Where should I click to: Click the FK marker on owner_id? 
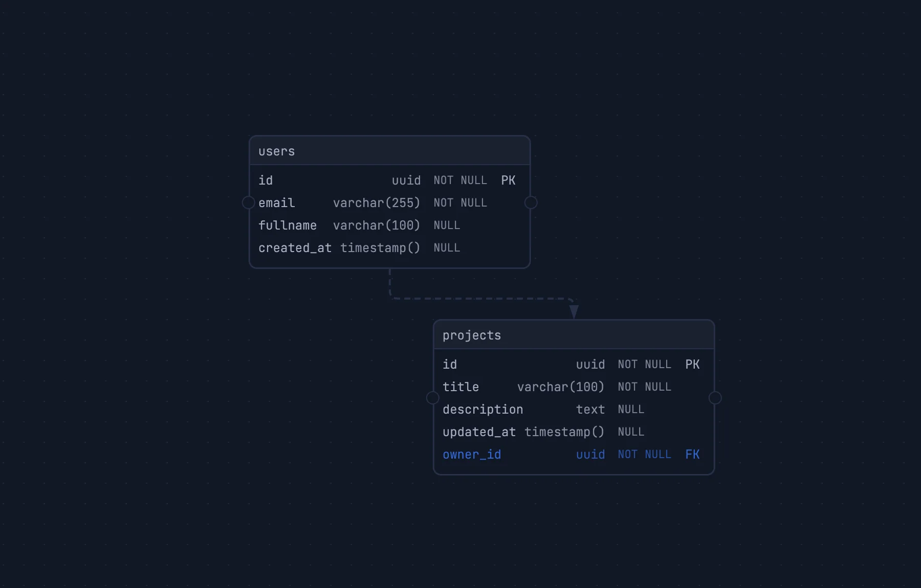pyautogui.click(x=692, y=454)
